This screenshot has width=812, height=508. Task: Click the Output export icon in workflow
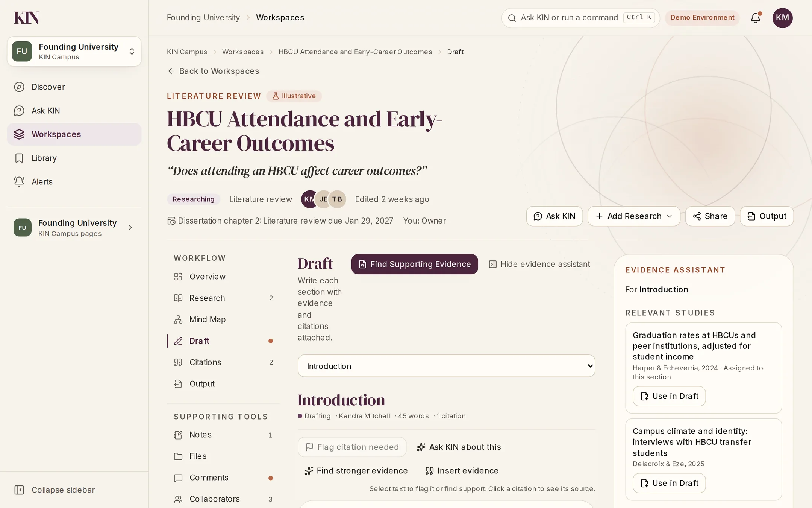tap(178, 384)
